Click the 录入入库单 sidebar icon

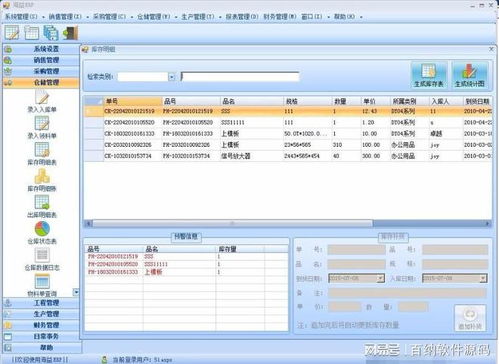tap(42, 97)
